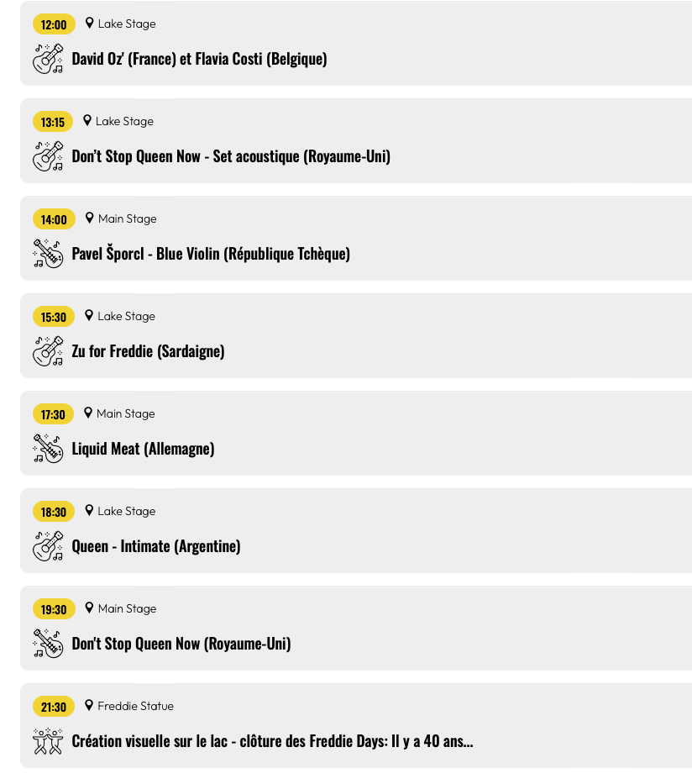Click the guitar icon next to Pavel Šporcl
The height and width of the screenshot is (784, 692).
coord(48,254)
